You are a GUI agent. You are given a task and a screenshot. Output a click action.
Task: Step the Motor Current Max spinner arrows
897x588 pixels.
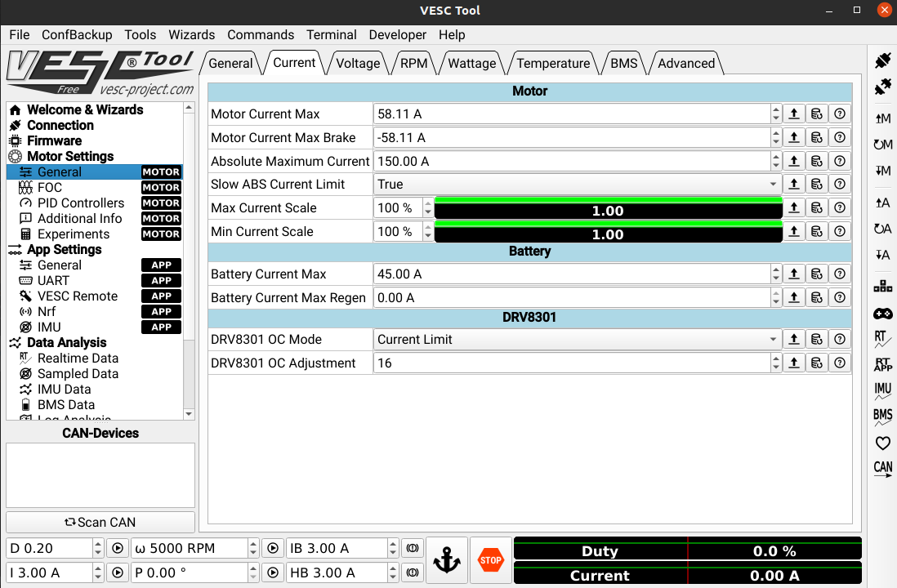pos(776,114)
